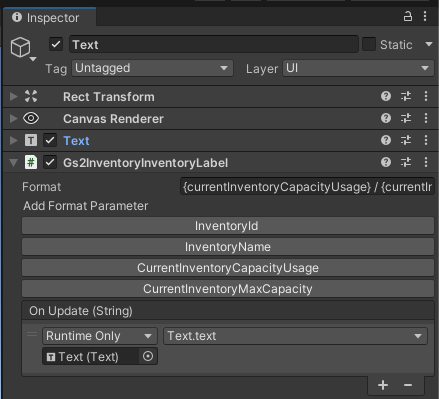Click the GameObject name field Text
The width and height of the screenshot is (439, 399).
click(214, 44)
